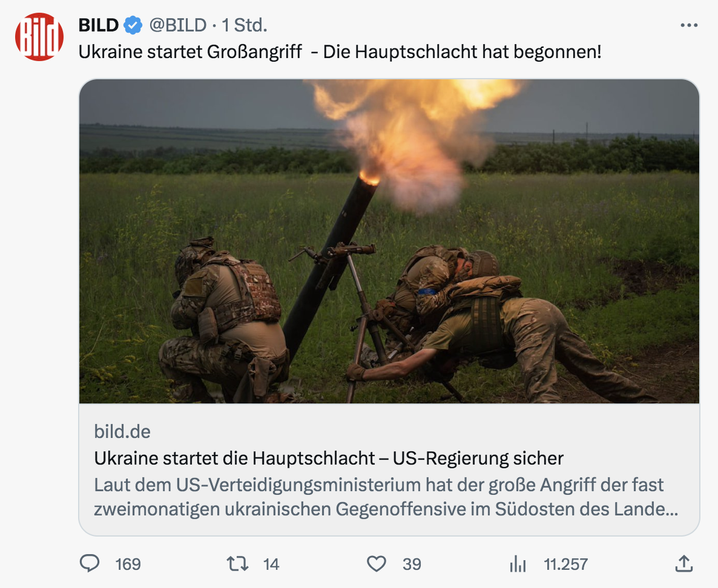Click the share upload icon

tap(684, 564)
